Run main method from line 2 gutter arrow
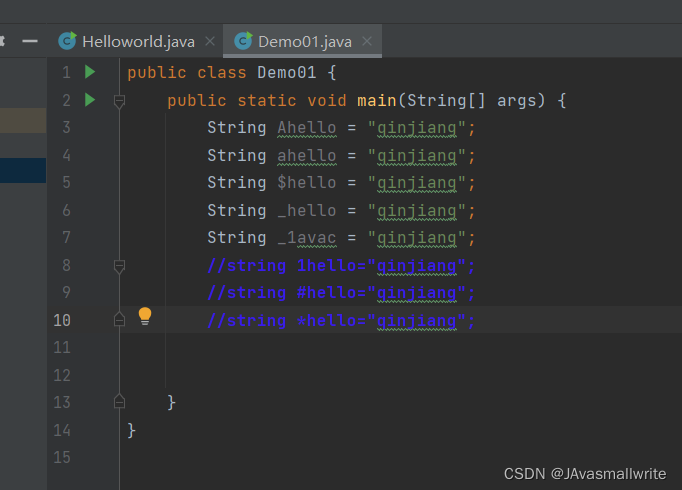The image size is (682, 490). coord(90,100)
